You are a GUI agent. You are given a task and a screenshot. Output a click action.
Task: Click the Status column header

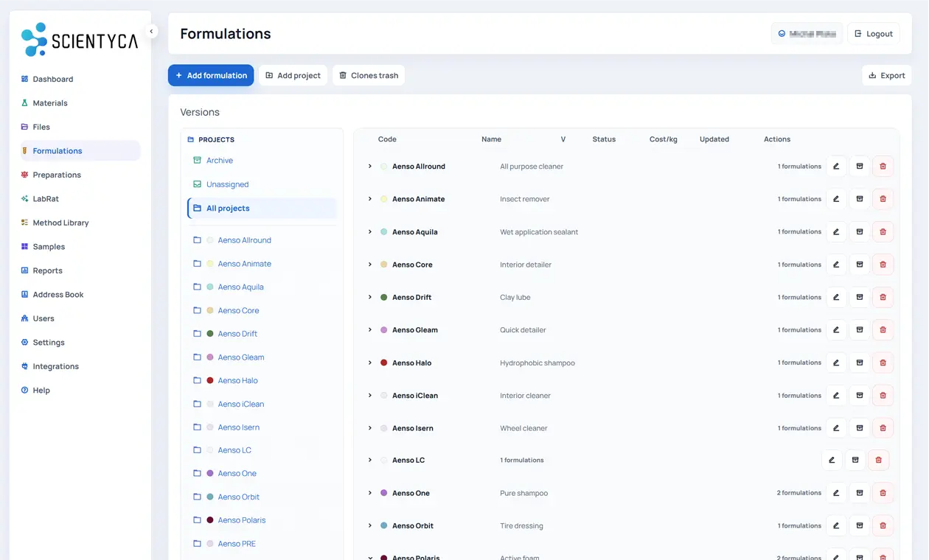[x=604, y=139]
